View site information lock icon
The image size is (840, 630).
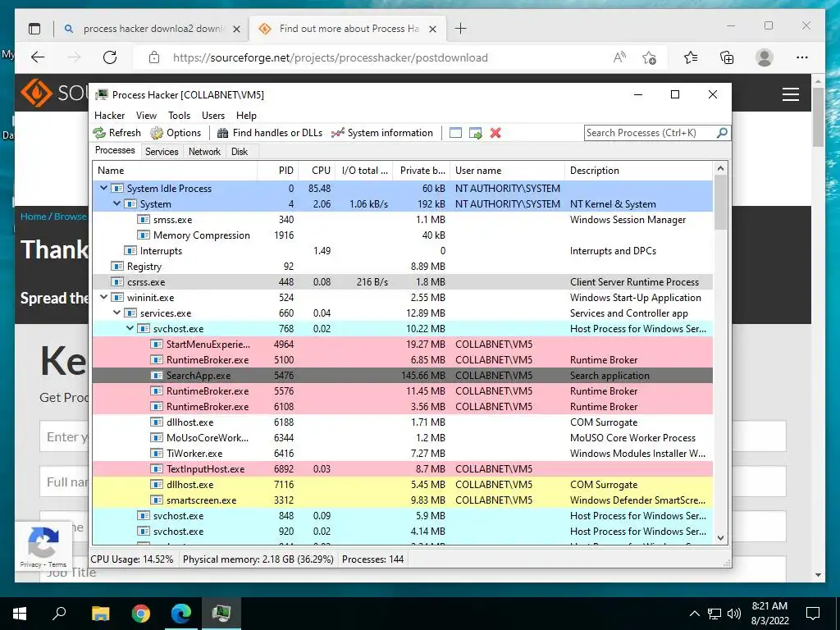coord(154,57)
